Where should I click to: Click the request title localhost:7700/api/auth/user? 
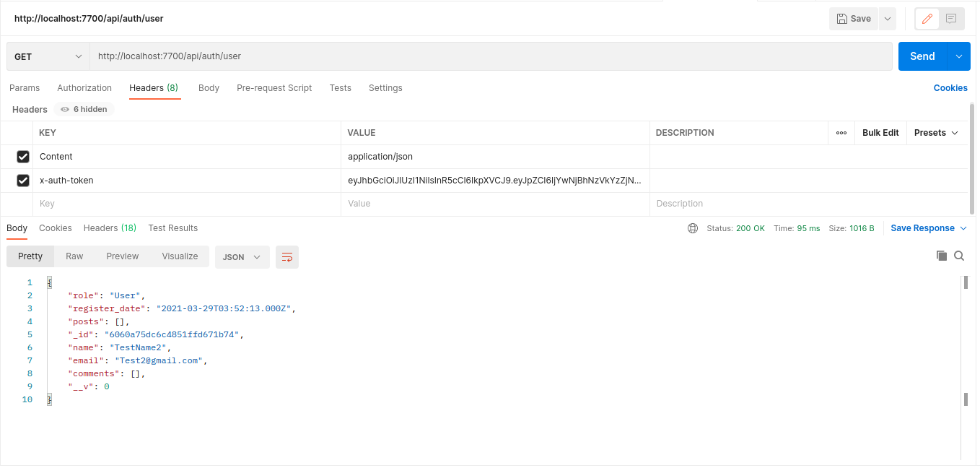(x=89, y=19)
